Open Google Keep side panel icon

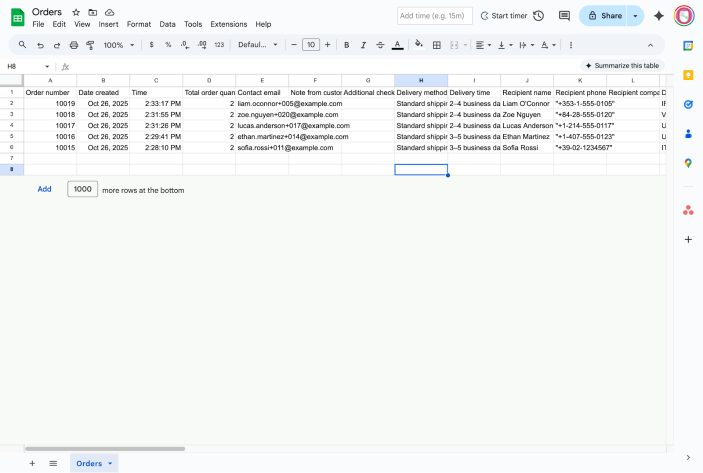tap(688, 75)
